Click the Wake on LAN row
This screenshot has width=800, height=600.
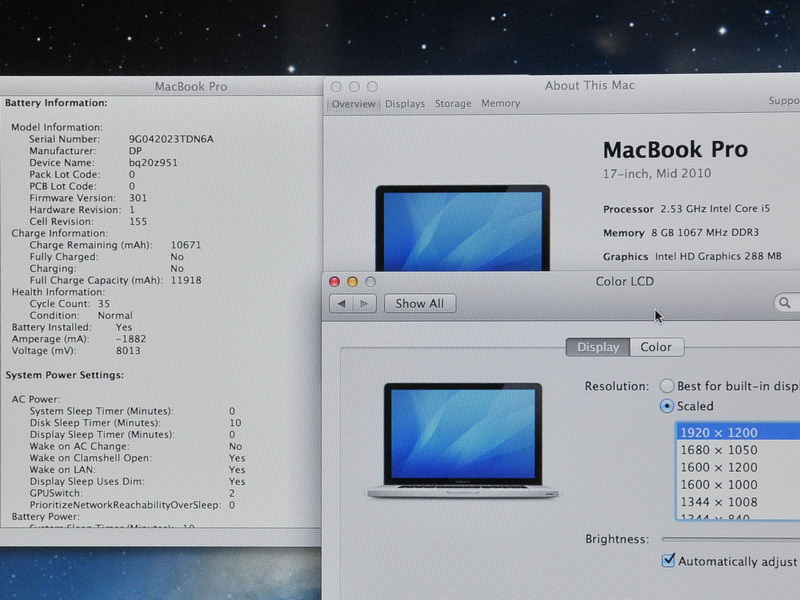[137, 470]
